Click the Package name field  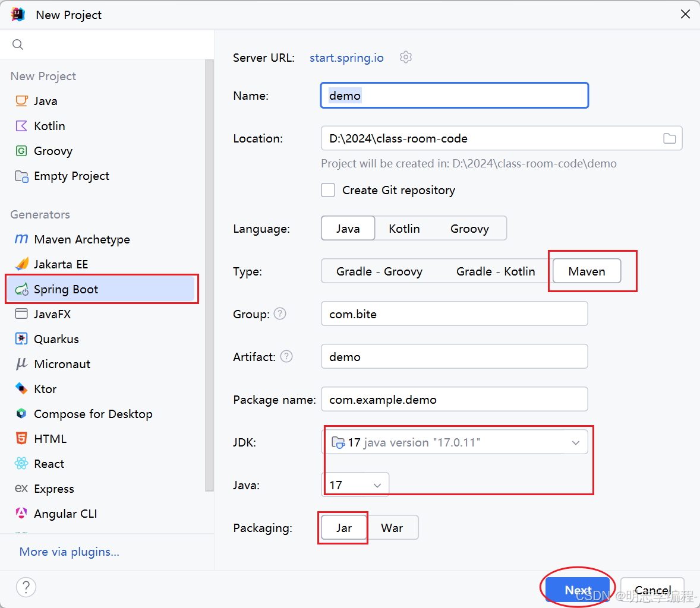tap(455, 399)
